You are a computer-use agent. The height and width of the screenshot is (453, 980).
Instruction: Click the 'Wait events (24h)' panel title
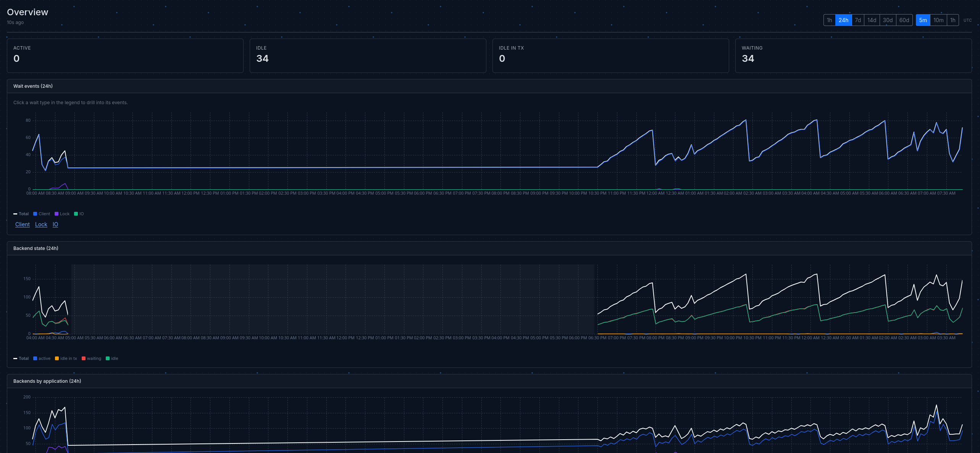tap(33, 86)
